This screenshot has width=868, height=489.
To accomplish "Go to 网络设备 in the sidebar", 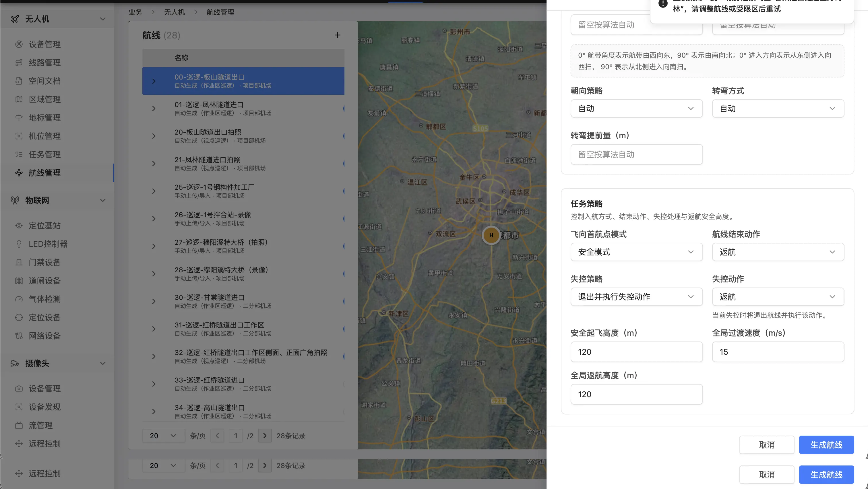I will click(44, 336).
